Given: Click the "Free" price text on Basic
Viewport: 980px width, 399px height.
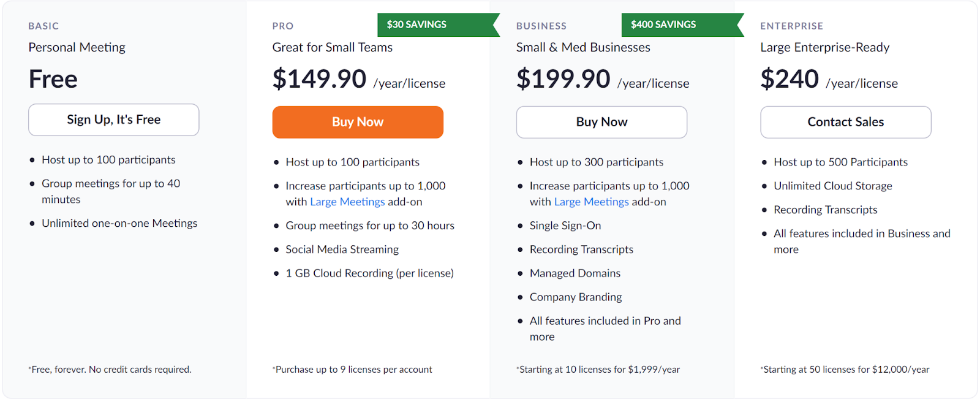Looking at the screenshot, I should click(x=53, y=79).
